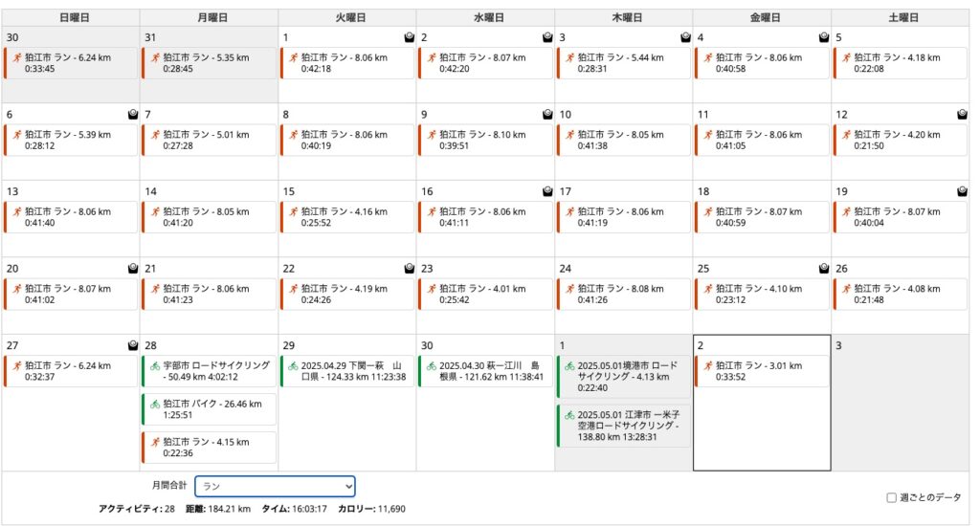Click the cycling icon on the 萩ー江川 121.62 km entry

[x=432, y=365]
